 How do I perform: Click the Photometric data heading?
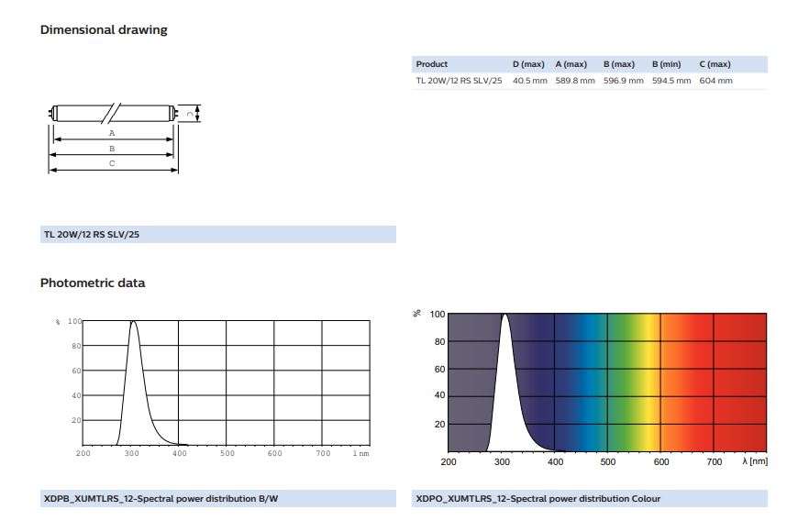tap(93, 283)
